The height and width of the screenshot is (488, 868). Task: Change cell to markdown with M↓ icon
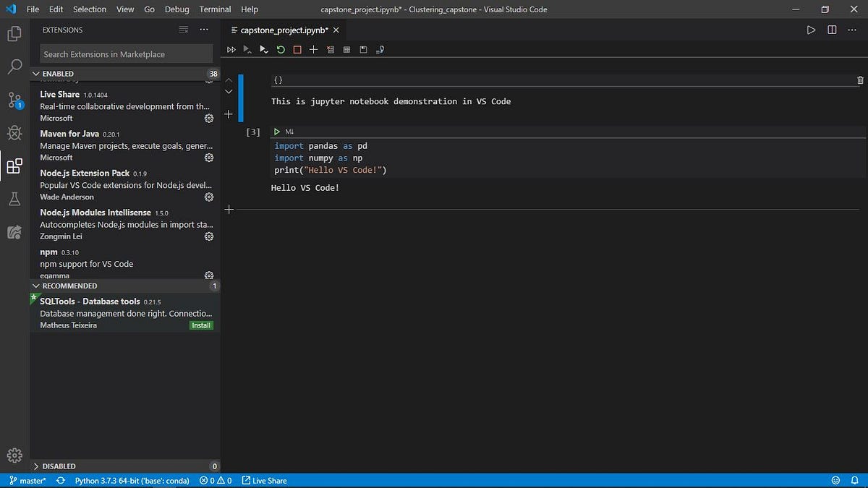coord(289,132)
